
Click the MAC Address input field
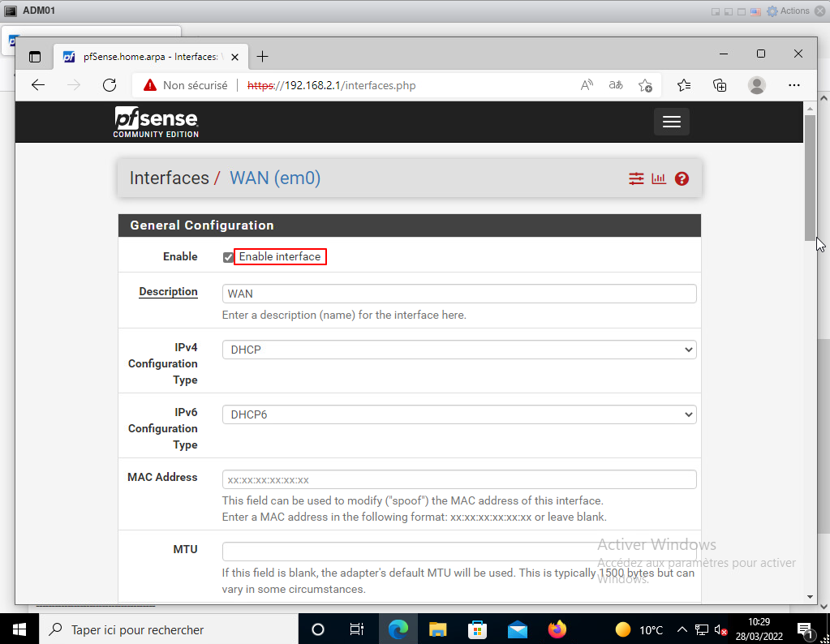[x=459, y=479]
